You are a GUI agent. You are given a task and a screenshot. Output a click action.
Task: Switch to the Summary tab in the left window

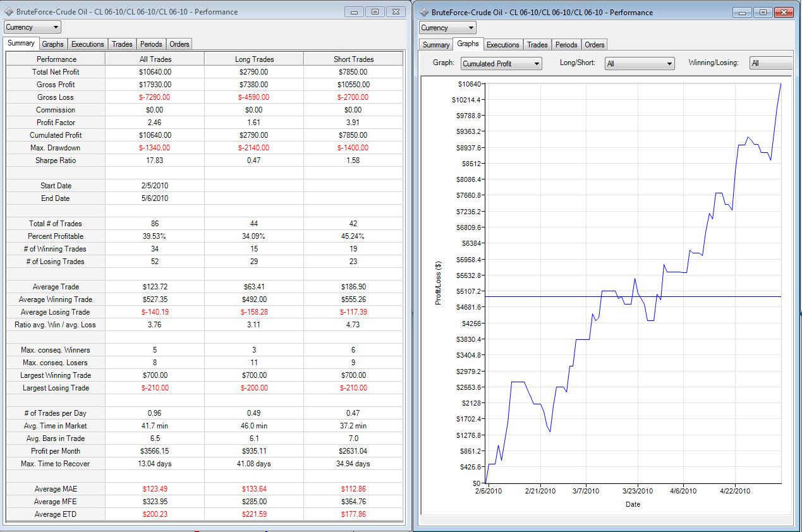tap(21, 44)
